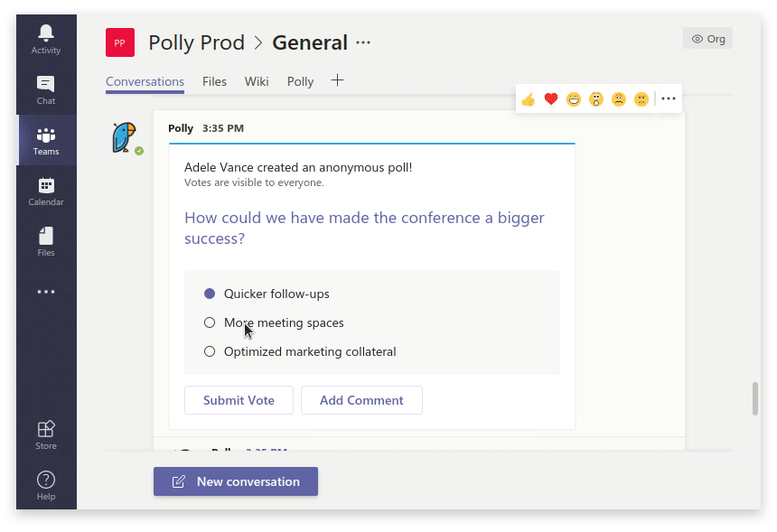Open Help in the sidebar

point(46,484)
